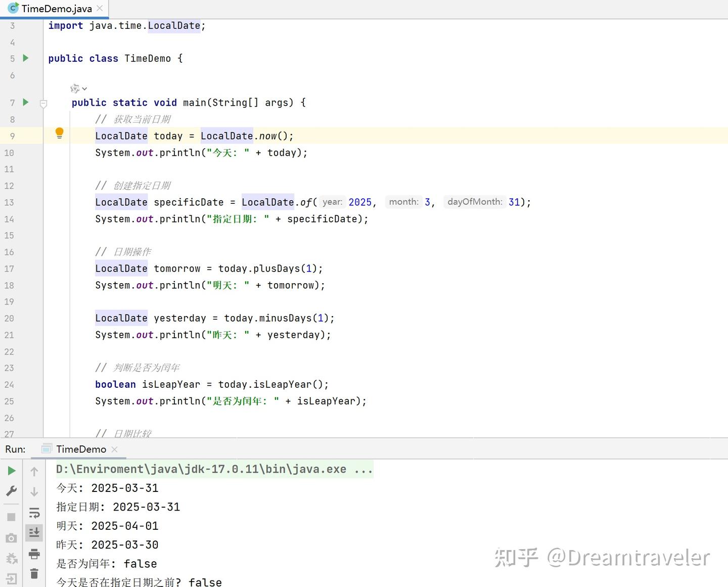Open run configuration via the wrench icon
Image resolution: width=728 pixels, height=587 pixels.
11,491
